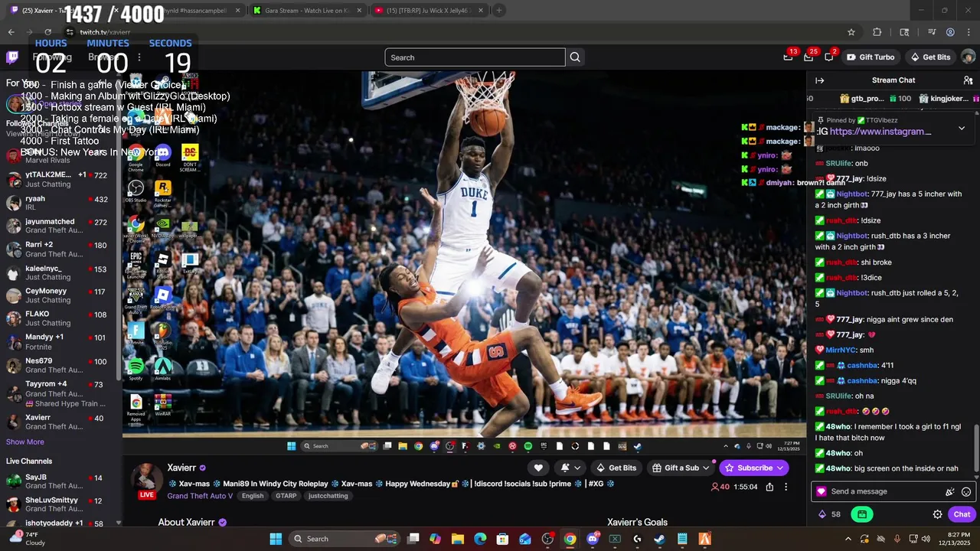Open Steam from Windows taskbar
980x551 pixels.
[659, 539]
